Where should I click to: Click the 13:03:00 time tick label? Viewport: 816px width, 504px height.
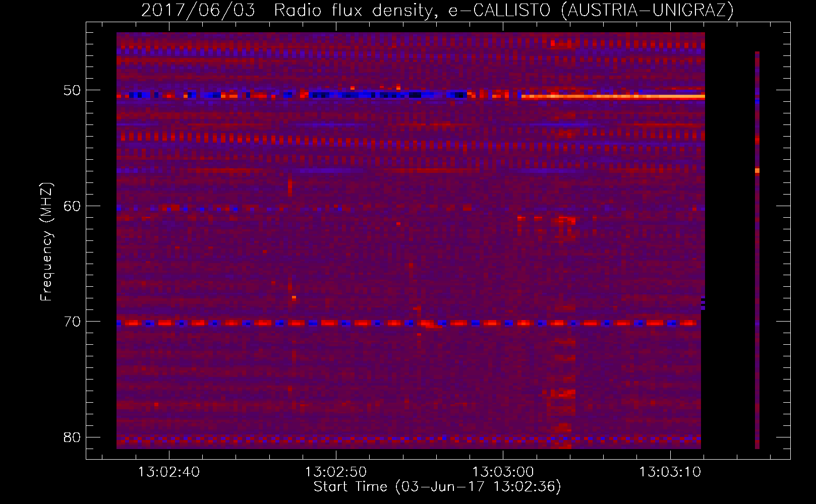pos(503,472)
